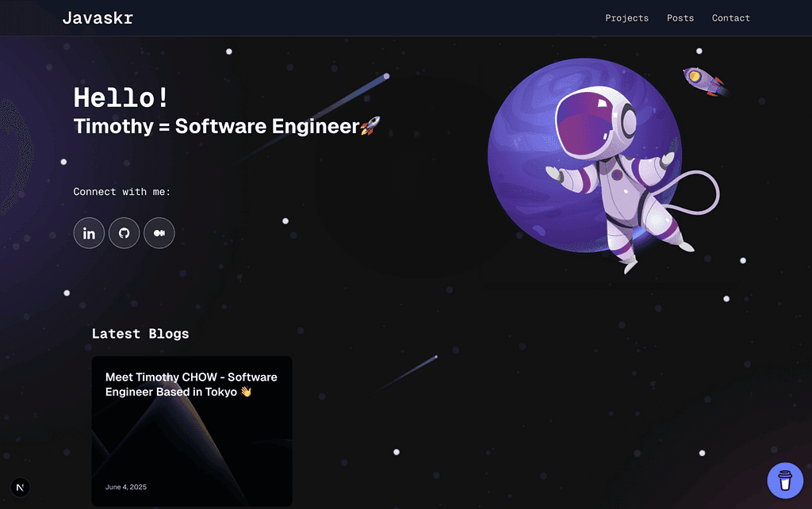Click the Hello! heading
The height and width of the screenshot is (509, 812).
pos(121,98)
